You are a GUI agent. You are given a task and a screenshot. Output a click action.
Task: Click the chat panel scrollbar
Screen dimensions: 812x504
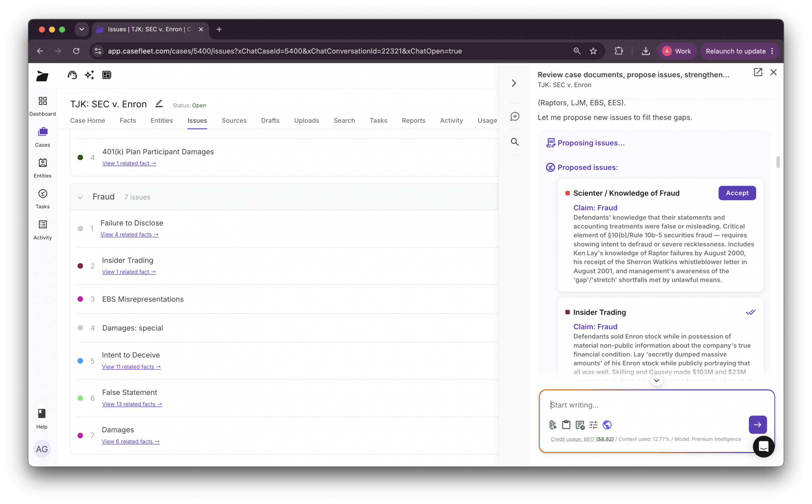pyautogui.click(x=778, y=162)
